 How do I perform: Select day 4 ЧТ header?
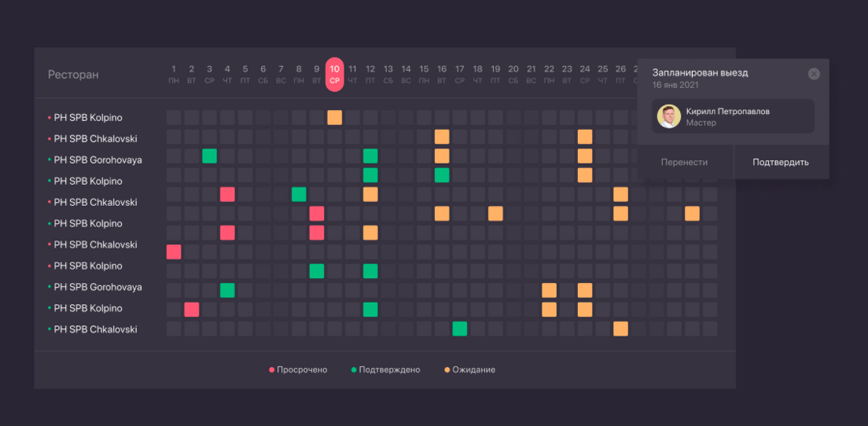[227, 75]
